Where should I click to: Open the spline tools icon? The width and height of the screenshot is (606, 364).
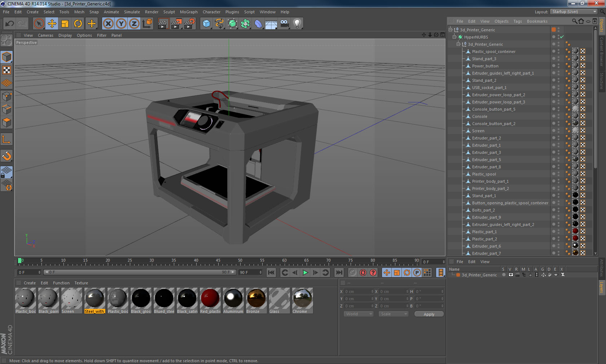click(219, 24)
